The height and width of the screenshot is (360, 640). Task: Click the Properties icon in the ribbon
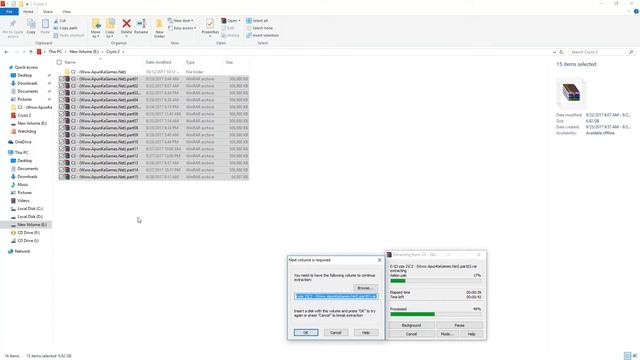210,24
